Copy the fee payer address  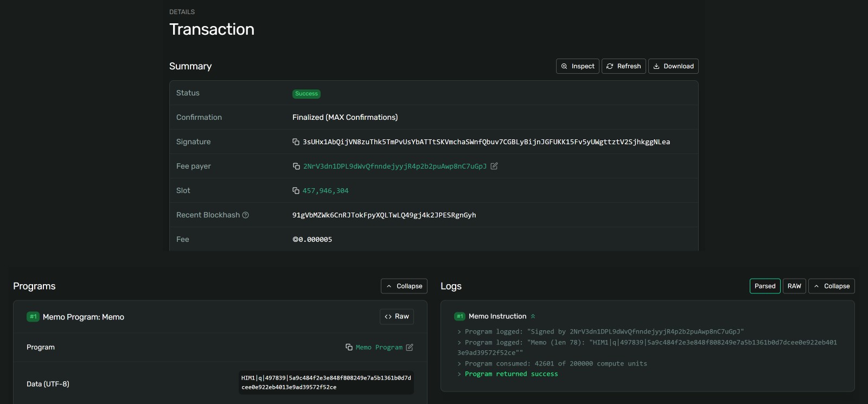(x=296, y=166)
